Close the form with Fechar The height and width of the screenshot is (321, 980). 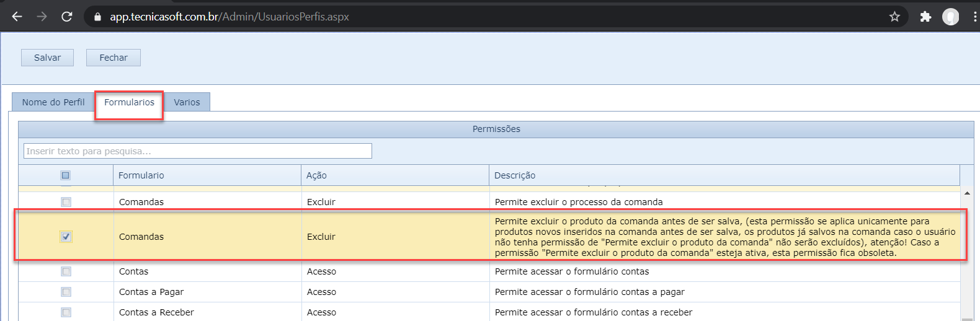pos(114,58)
